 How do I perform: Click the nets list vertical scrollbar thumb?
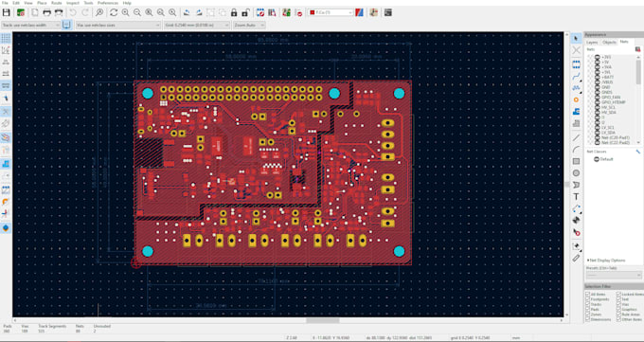point(638,71)
